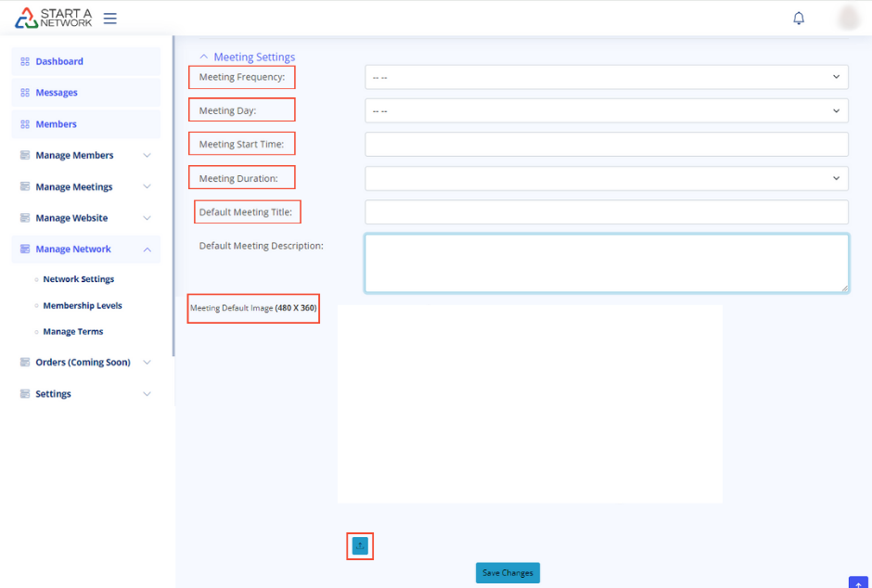872x588 pixels.
Task: Click the Messages sidebar icon
Action: click(25, 93)
